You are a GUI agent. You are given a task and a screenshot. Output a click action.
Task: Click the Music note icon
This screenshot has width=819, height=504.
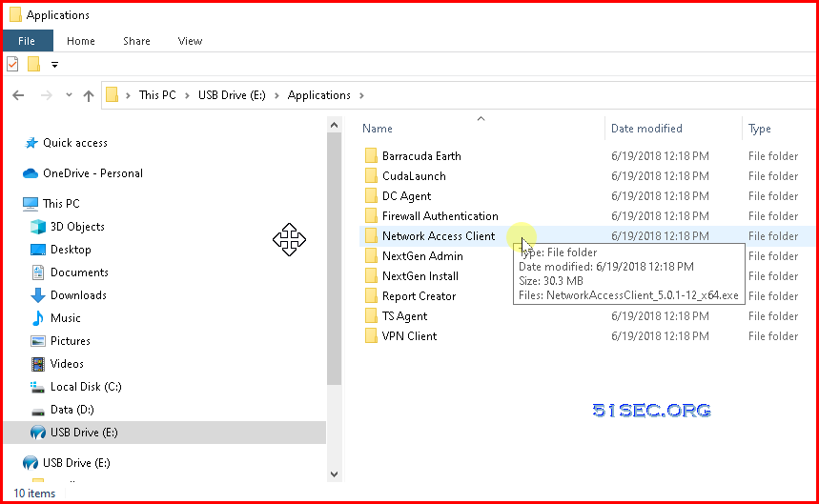pos(37,318)
